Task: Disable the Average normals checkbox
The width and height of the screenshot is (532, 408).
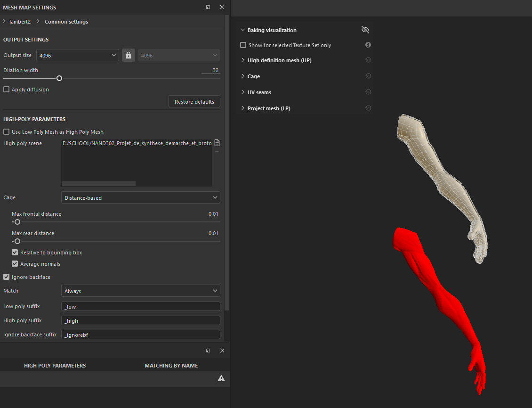Action: pyautogui.click(x=15, y=264)
